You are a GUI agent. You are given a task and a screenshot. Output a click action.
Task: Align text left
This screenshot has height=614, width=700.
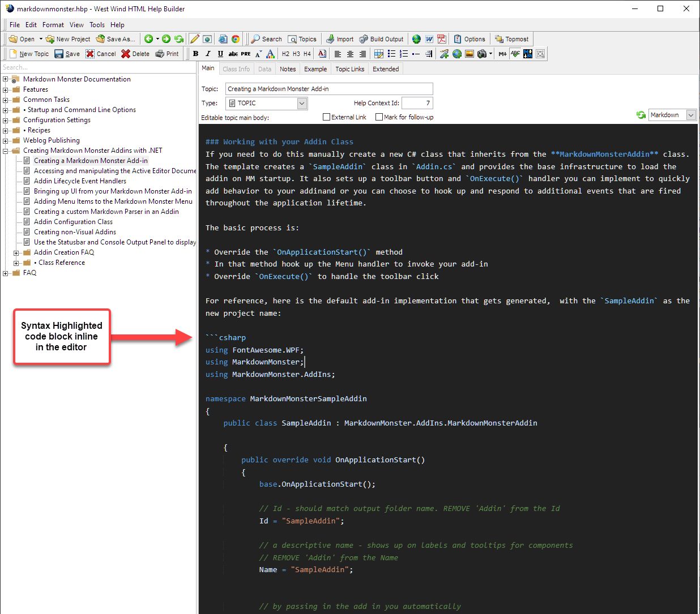point(338,54)
